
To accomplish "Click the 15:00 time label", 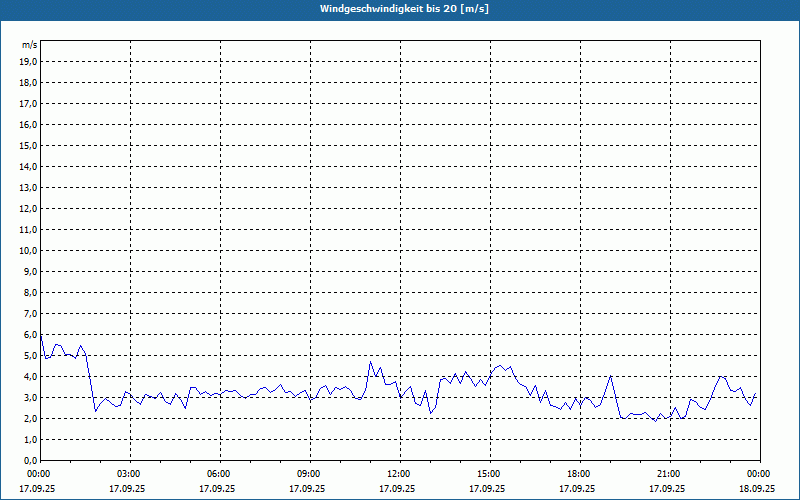I will pyautogui.click(x=489, y=474).
